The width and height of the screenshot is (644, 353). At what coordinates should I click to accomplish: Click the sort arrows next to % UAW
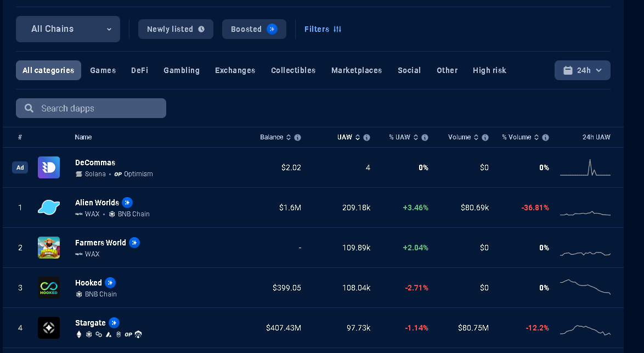pyautogui.click(x=416, y=137)
